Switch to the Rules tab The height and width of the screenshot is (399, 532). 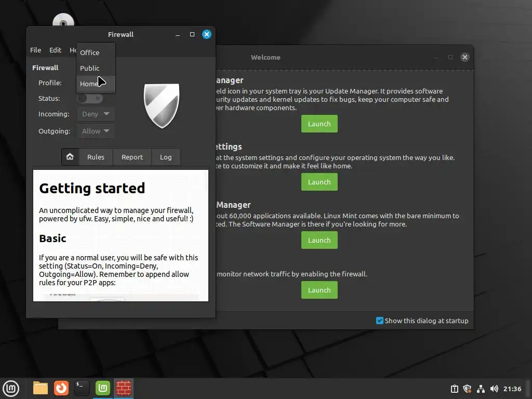[96, 157]
